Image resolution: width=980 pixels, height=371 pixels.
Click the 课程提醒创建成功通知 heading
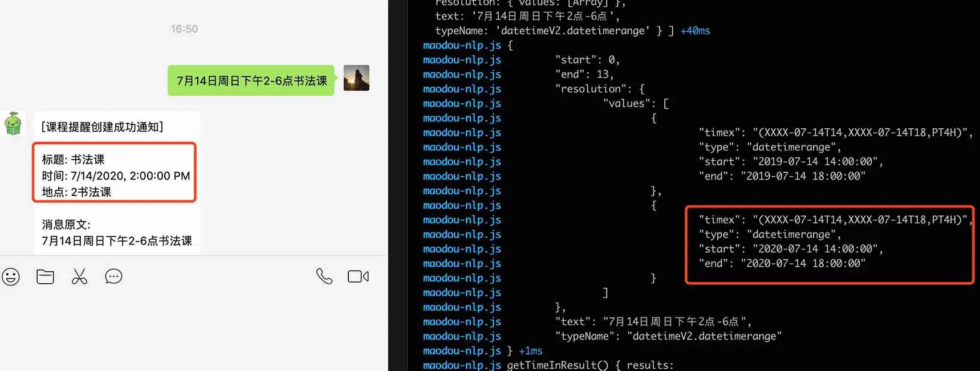tap(102, 127)
